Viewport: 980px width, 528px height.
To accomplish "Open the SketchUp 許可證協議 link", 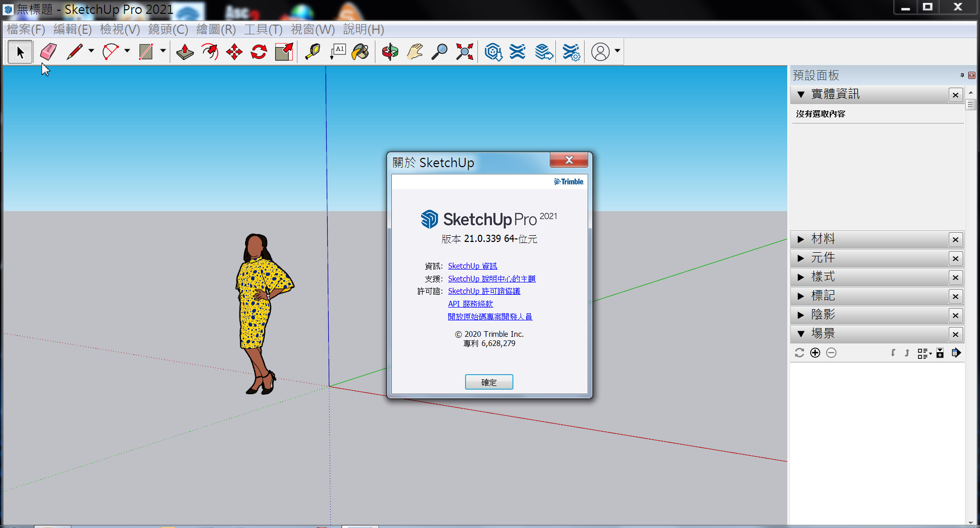I will [x=484, y=291].
